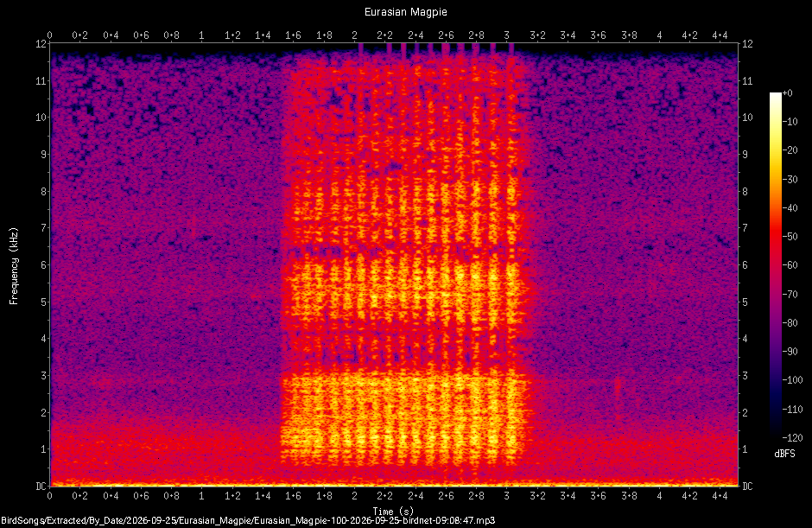
Task: Click the "-100" color scale label
Action: (x=792, y=380)
